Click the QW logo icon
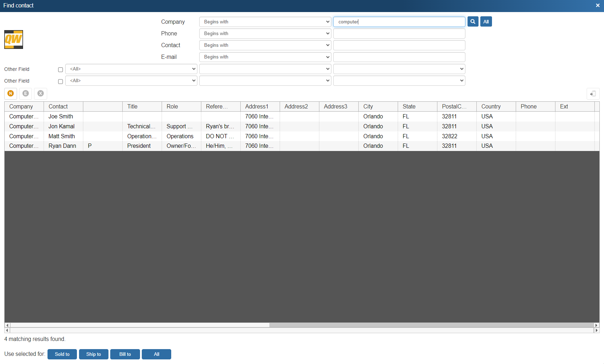 13,39
